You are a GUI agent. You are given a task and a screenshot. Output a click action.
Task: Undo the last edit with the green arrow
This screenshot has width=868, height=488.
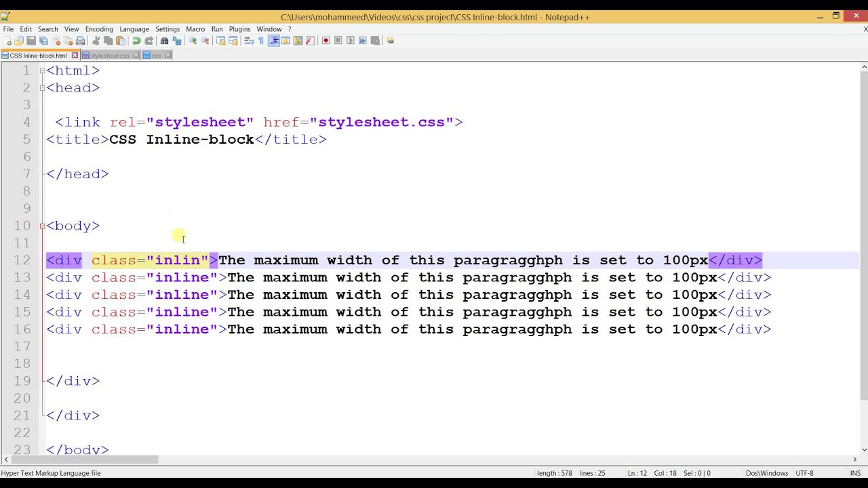click(136, 41)
